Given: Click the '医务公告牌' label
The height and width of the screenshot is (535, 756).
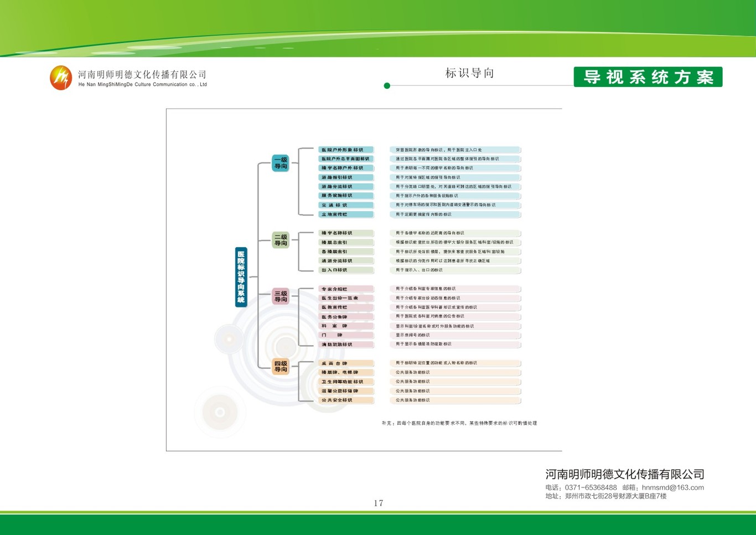Looking at the screenshot, I should 346,317.
